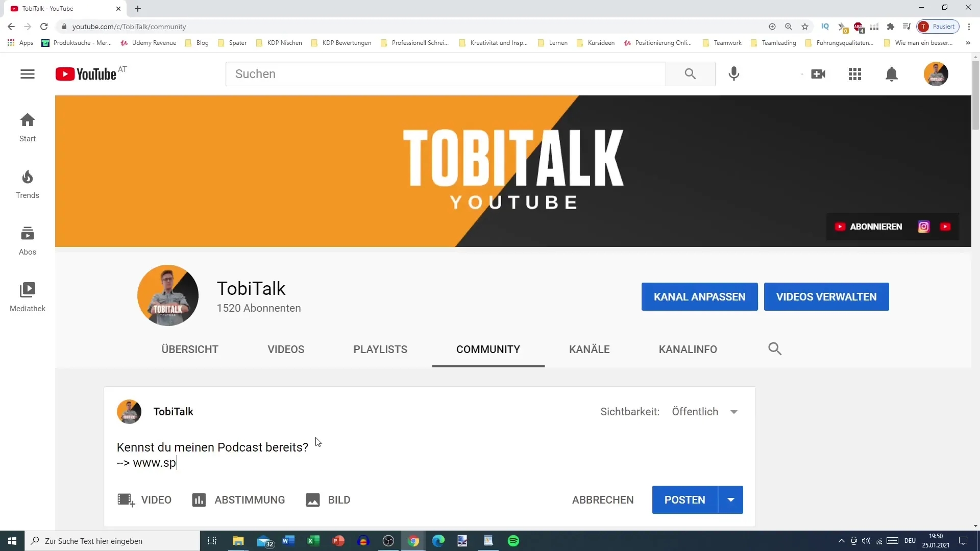The image size is (980, 551).
Task: Open a new browser tab
Action: [138, 9]
